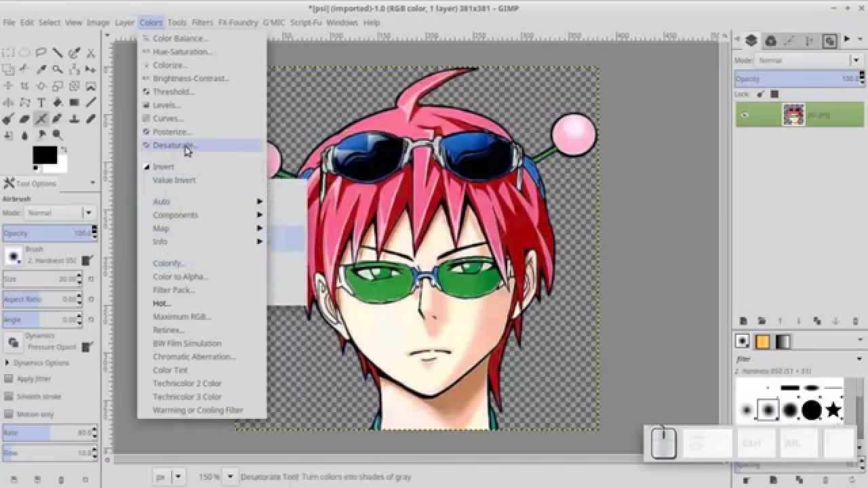Select the Zoom tool in the toolbox
The width and height of the screenshot is (868, 488).
tap(58, 68)
